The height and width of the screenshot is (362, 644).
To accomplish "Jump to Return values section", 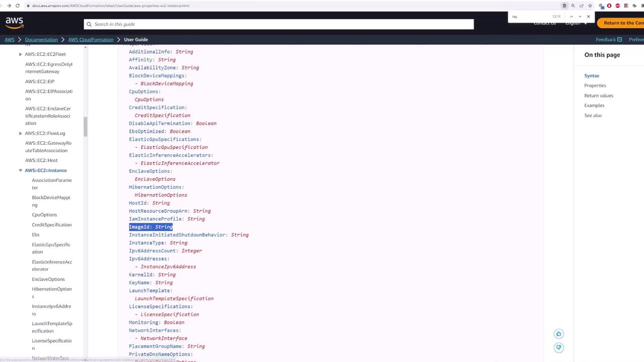I will click(599, 96).
